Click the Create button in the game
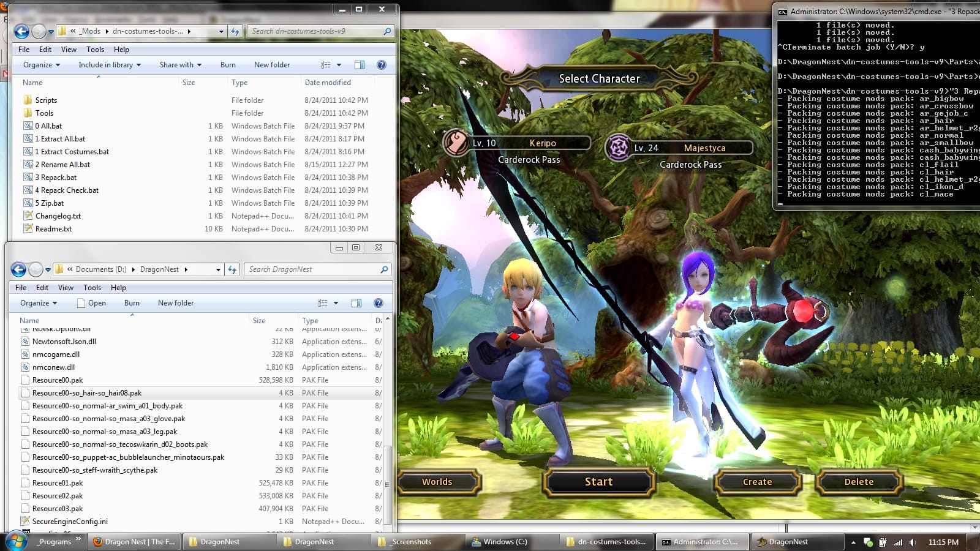The height and width of the screenshot is (551, 980). click(x=757, y=482)
